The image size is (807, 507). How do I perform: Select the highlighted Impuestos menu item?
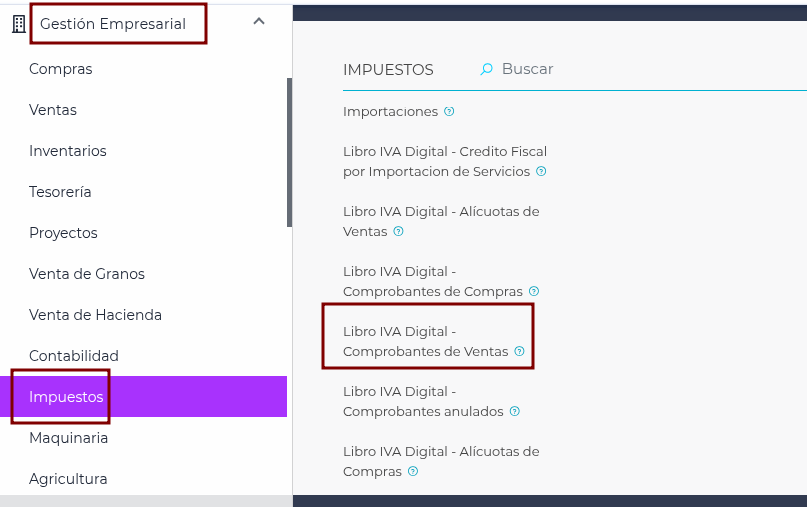click(143, 396)
